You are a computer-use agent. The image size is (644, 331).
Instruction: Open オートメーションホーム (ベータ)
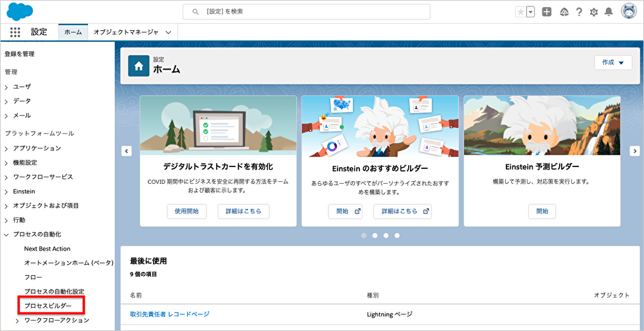(69, 263)
